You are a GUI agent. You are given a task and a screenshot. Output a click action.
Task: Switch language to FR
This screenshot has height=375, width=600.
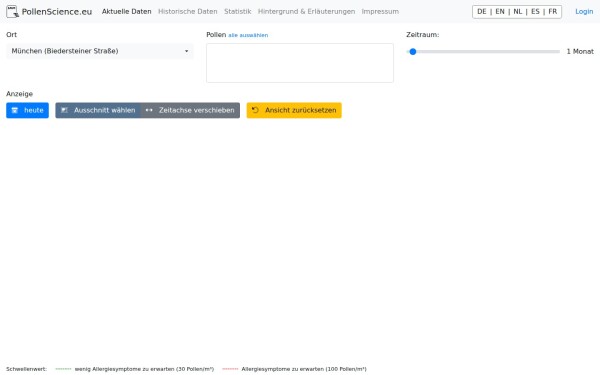pos(553,11)
